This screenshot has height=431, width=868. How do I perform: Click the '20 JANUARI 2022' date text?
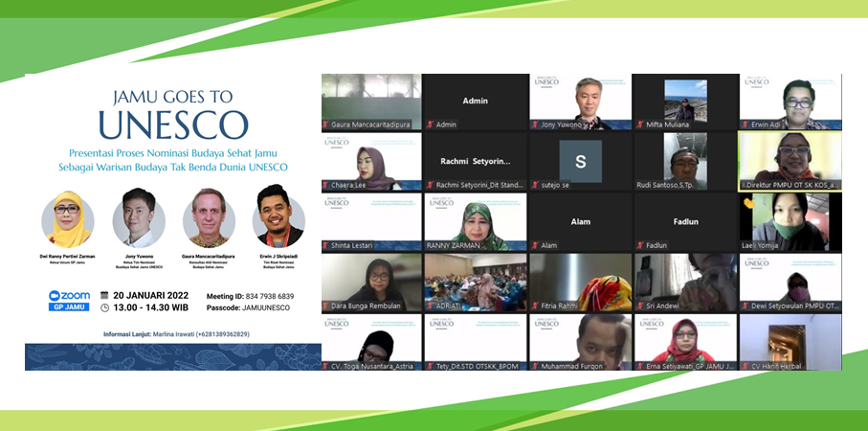(x=150, y=295)
